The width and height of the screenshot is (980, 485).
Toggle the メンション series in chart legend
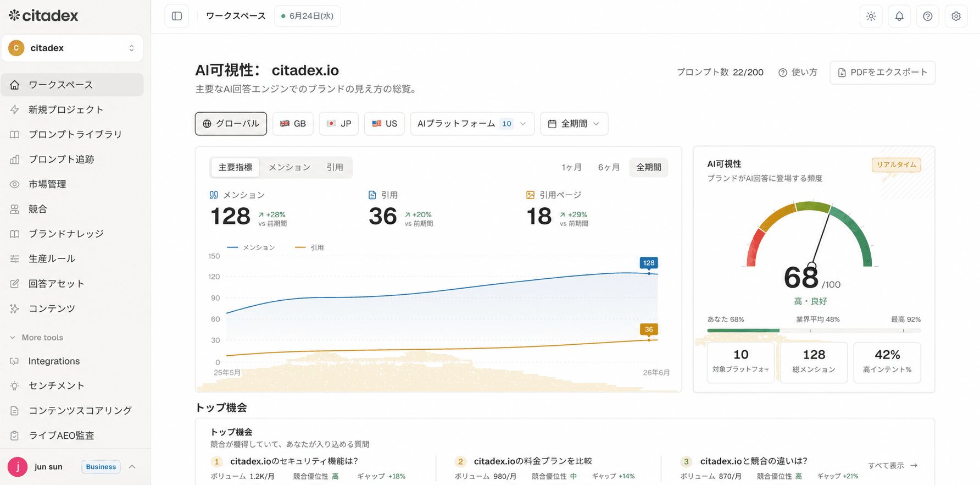point(251,247)
